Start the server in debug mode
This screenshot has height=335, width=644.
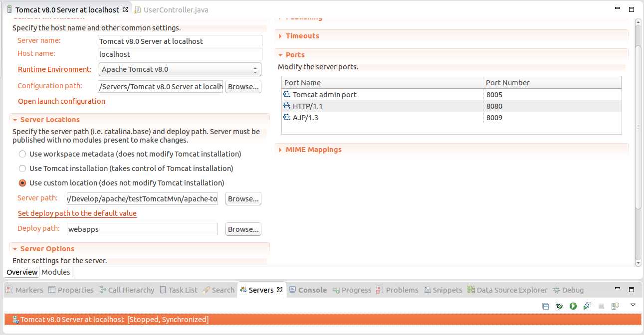(559, 306)
